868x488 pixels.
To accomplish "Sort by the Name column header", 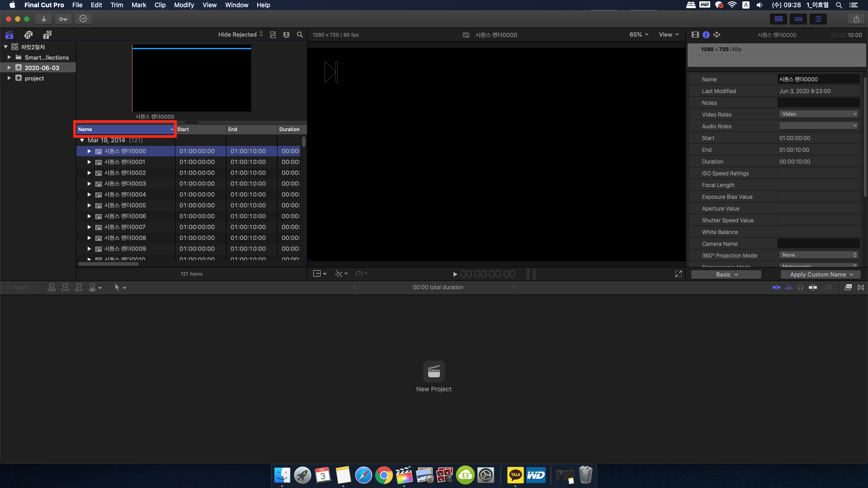I will point(126,129).
